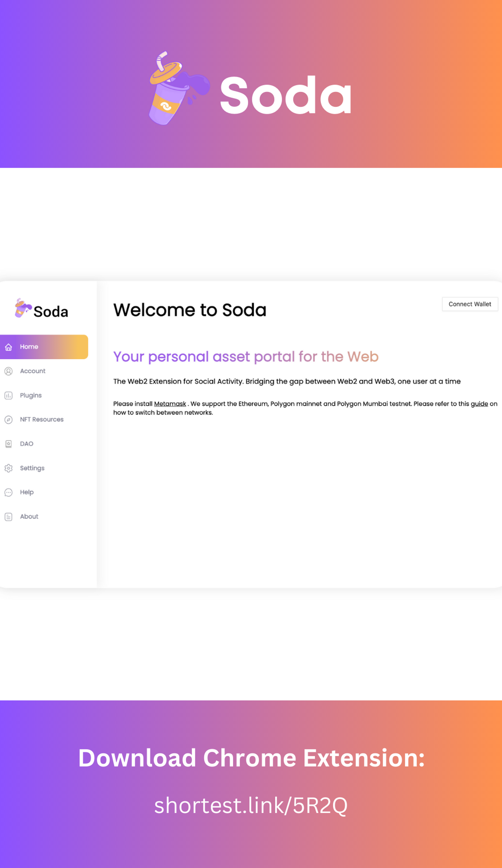Click the Settings gear icon
Viewport: 502px width, 868px height.
[x=8, y=468]
